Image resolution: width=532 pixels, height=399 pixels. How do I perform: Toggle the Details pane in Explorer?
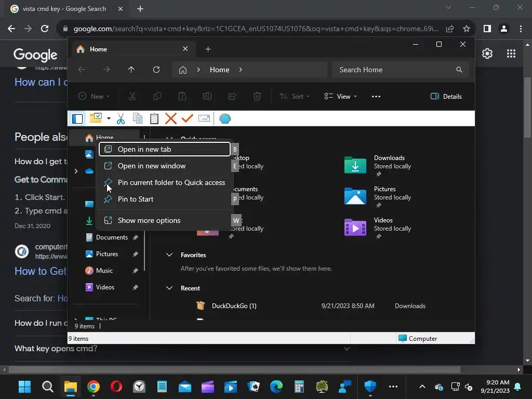[446, 96]
